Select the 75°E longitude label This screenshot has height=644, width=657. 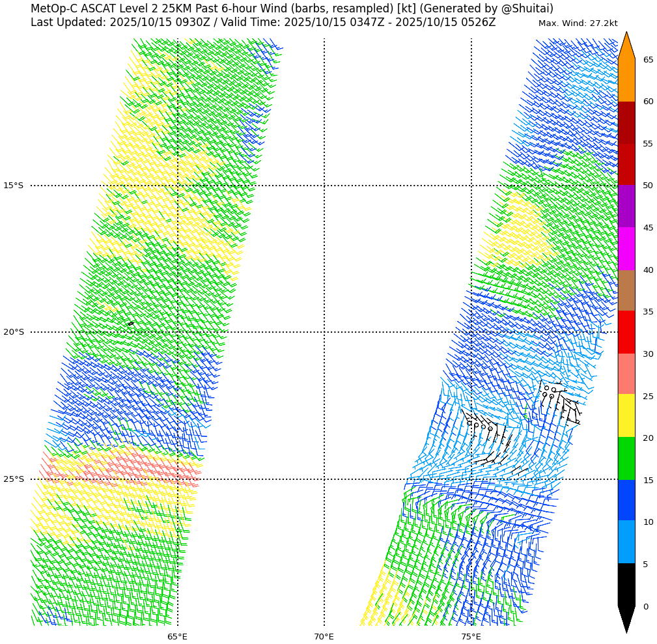point(471,636)
